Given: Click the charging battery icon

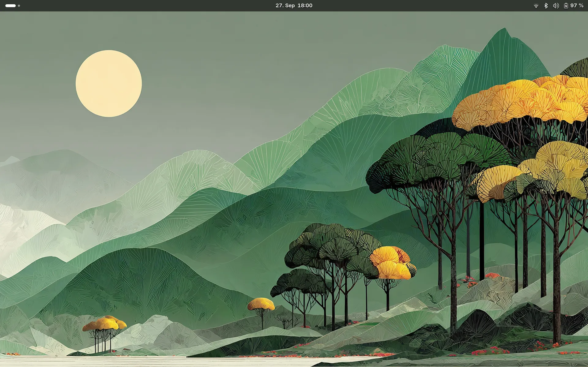Looking at the screenshot, I should tap(566, 6).
